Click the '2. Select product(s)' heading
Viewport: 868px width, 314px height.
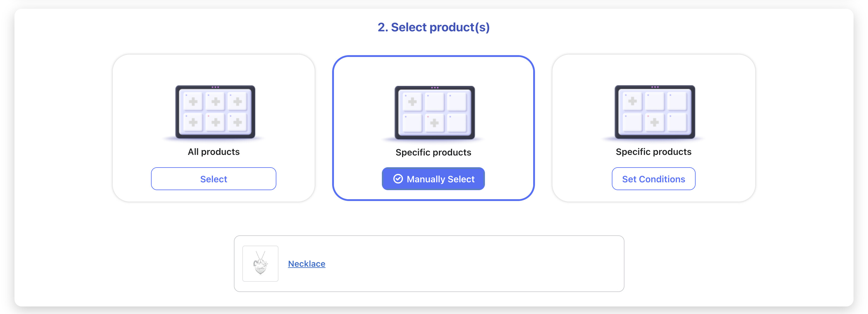433,27
